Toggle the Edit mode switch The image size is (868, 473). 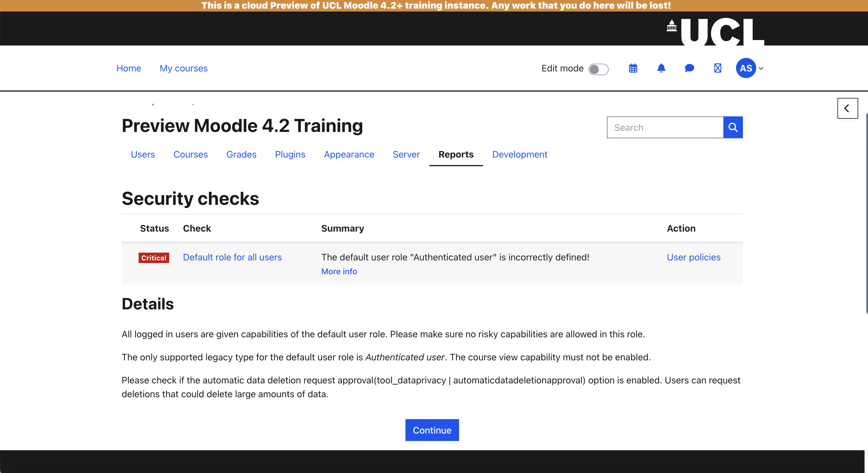(598, 69)
